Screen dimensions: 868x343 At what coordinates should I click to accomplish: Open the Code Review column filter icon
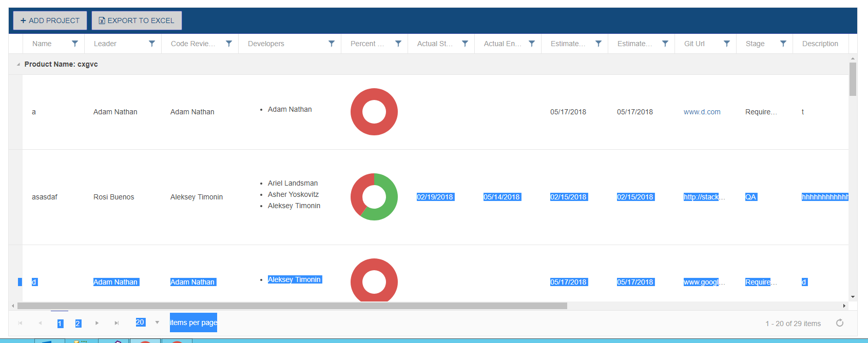click(229, 44)
